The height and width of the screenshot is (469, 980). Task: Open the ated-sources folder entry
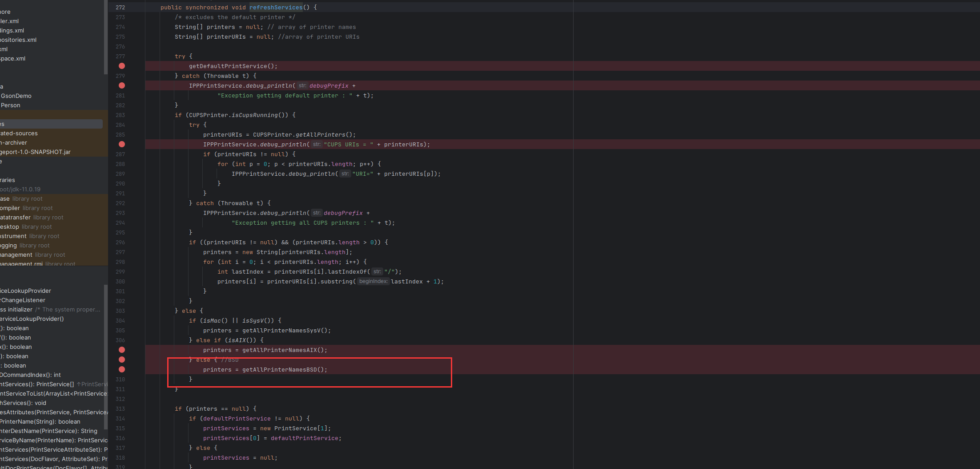(x=19, y=133)
